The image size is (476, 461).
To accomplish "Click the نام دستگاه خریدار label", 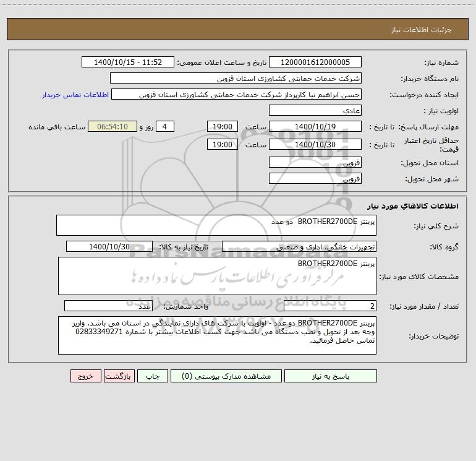I will tap(430, 79).
